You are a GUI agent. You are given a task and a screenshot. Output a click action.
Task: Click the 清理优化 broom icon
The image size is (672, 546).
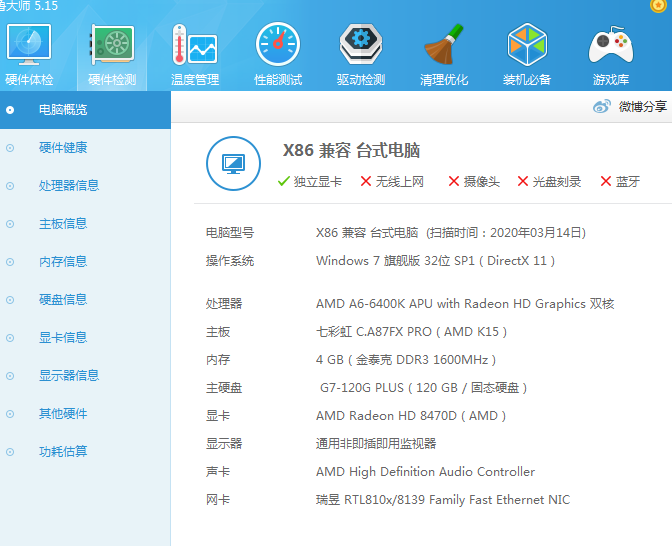444,45
